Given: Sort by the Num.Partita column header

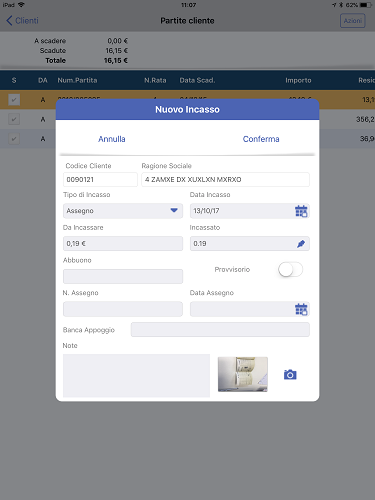Looking at the screenshot, I should [x=77, y=80].
